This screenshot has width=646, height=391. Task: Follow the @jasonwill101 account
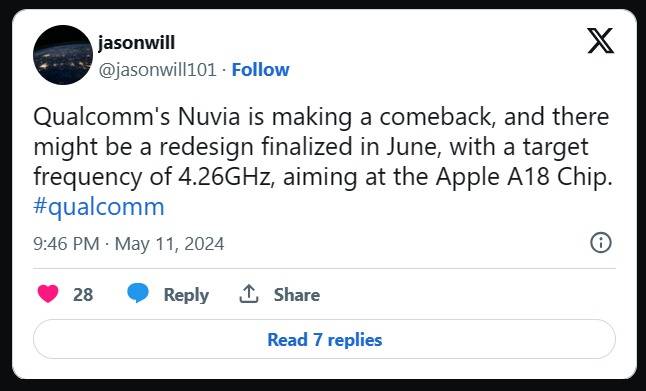pos(260,70)
